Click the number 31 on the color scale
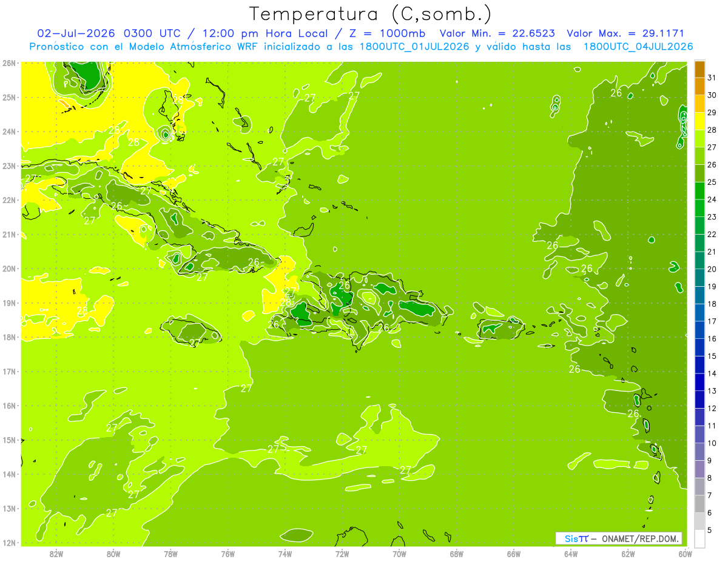728x562 pixels. (x=712, y=78)
